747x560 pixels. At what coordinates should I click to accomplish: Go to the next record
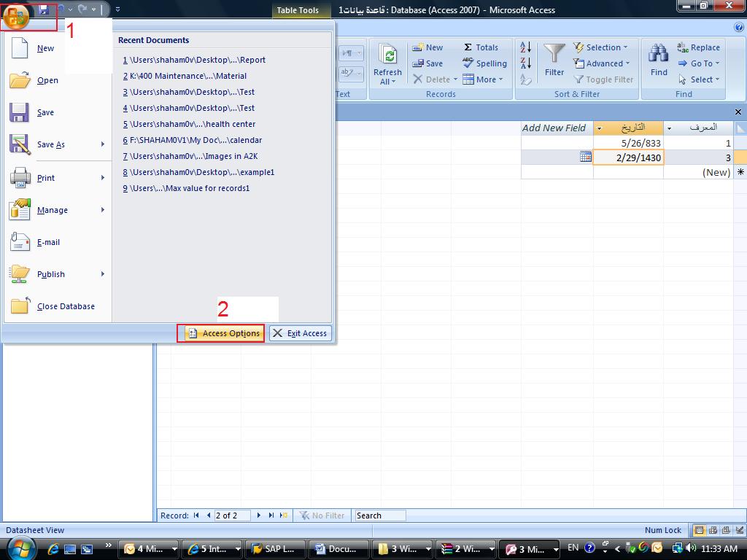point(259,516)
